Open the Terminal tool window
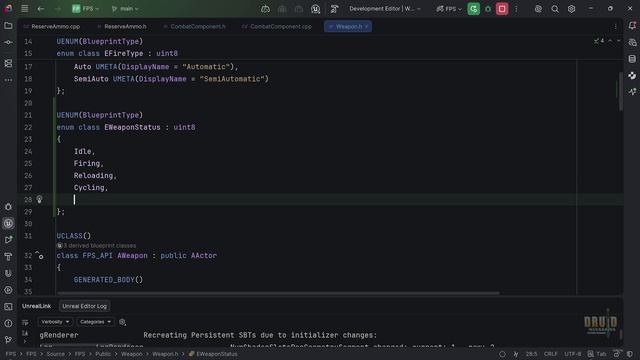The image size is (640, 360). coord(8,307)
